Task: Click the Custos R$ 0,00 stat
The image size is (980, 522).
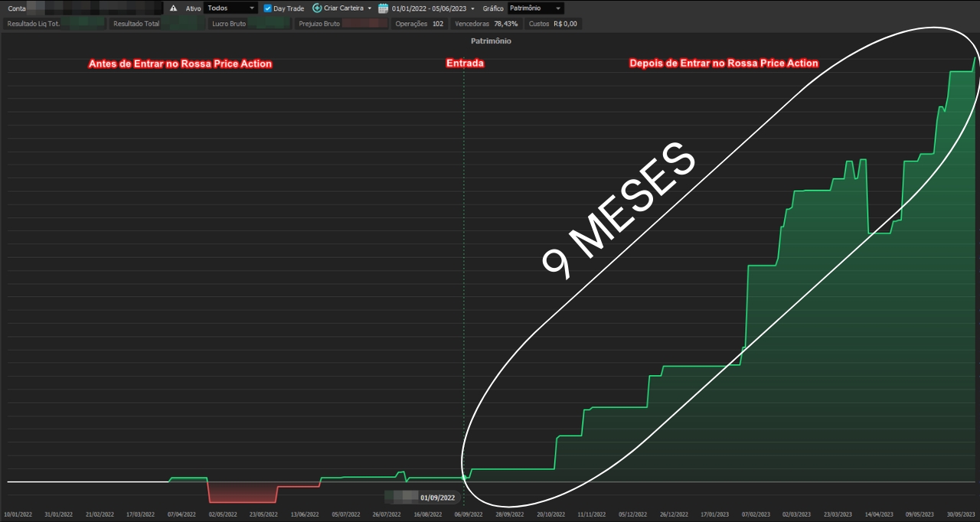Action: [554, 24]
